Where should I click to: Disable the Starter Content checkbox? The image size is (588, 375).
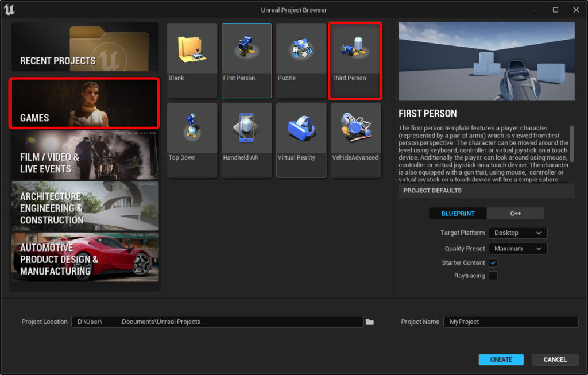click(493, 263)
